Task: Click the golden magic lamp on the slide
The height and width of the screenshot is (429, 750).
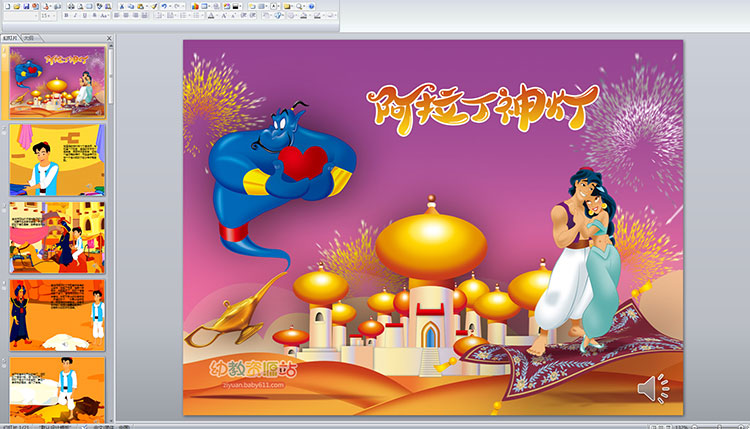Action: coord(234,311)
